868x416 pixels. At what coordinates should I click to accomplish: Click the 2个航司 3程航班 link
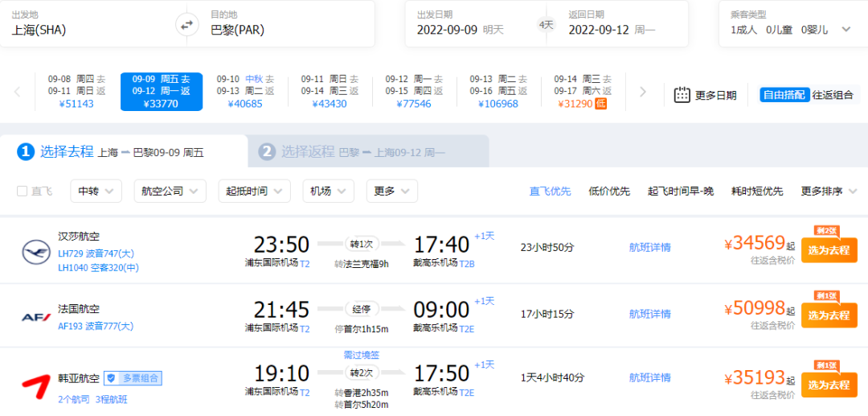[92, 399]
